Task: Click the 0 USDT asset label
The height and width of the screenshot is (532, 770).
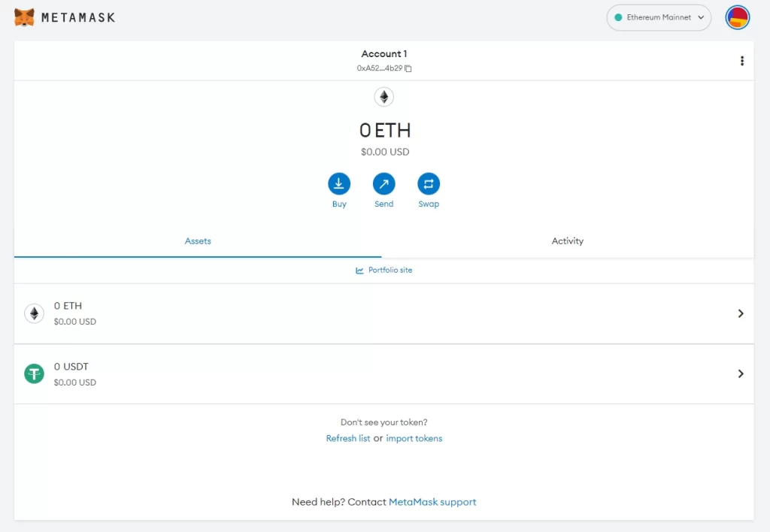Action: pos(71,367)
